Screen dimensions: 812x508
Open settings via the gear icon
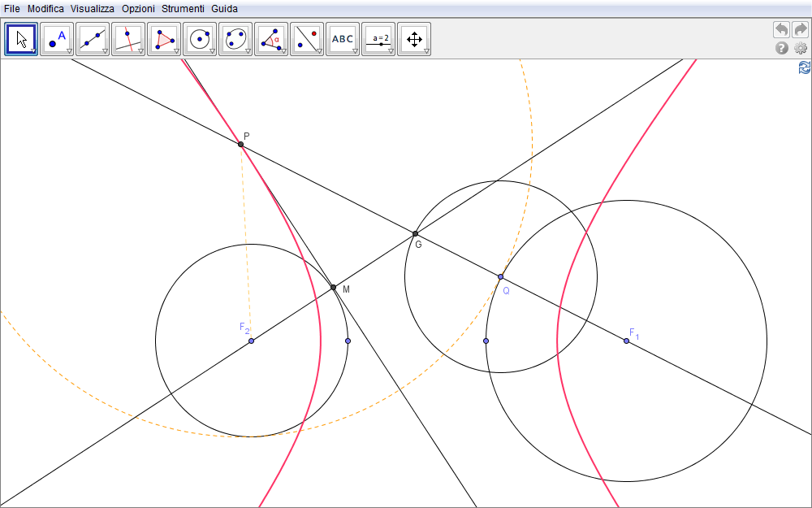801,48
